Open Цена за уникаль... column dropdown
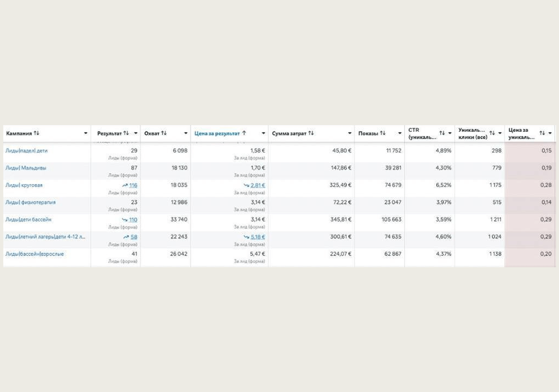Image resolution: width=559 pixels, height=392 pixels. pos(550,133)
